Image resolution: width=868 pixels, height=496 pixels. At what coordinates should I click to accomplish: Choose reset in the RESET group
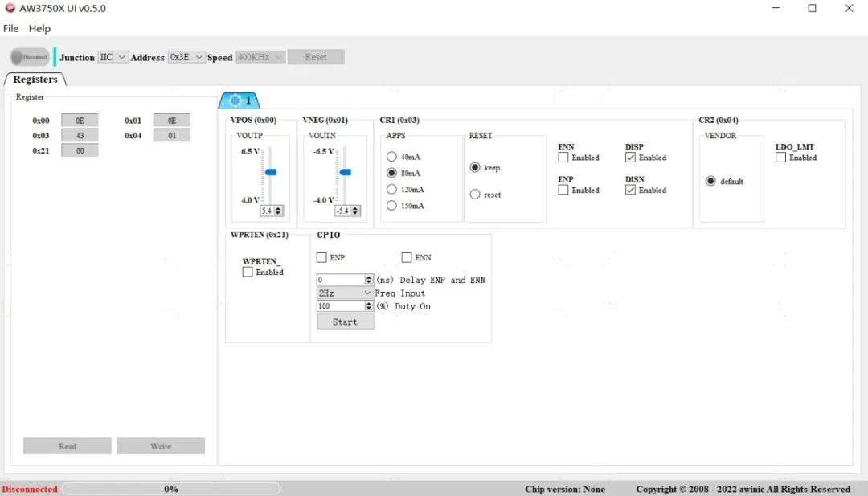(475, 194)
